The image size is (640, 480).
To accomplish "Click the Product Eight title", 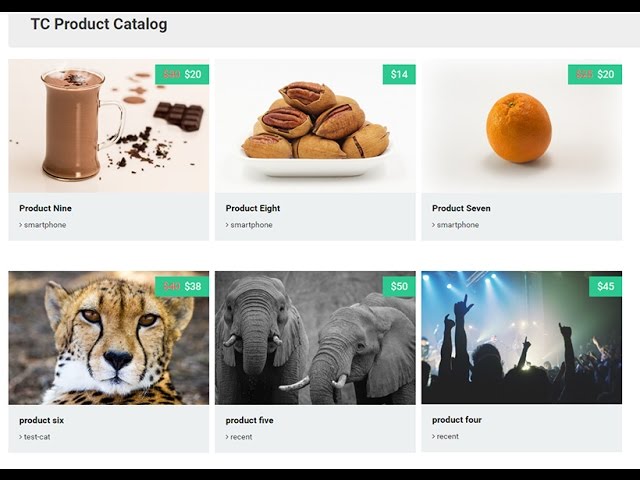I will (x=253, y=208).
